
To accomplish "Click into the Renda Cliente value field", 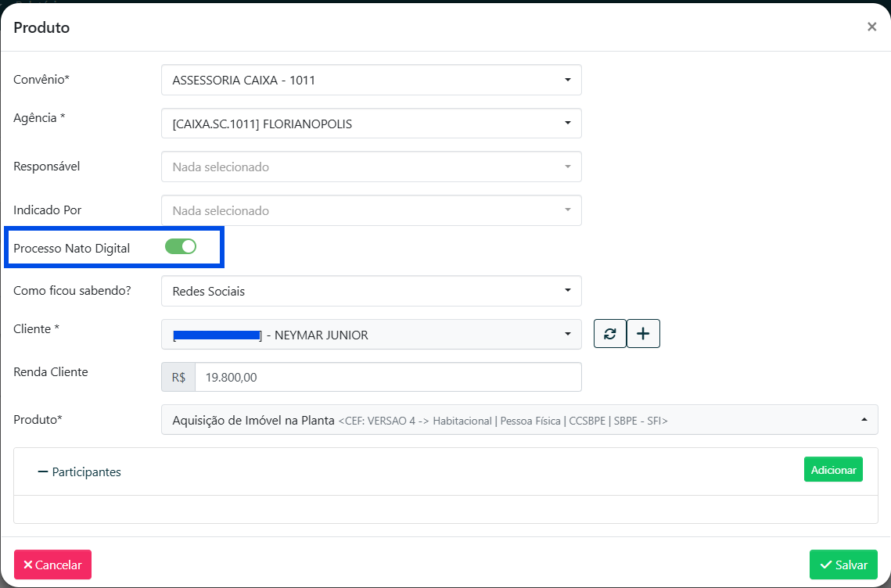I will point(387,377).
